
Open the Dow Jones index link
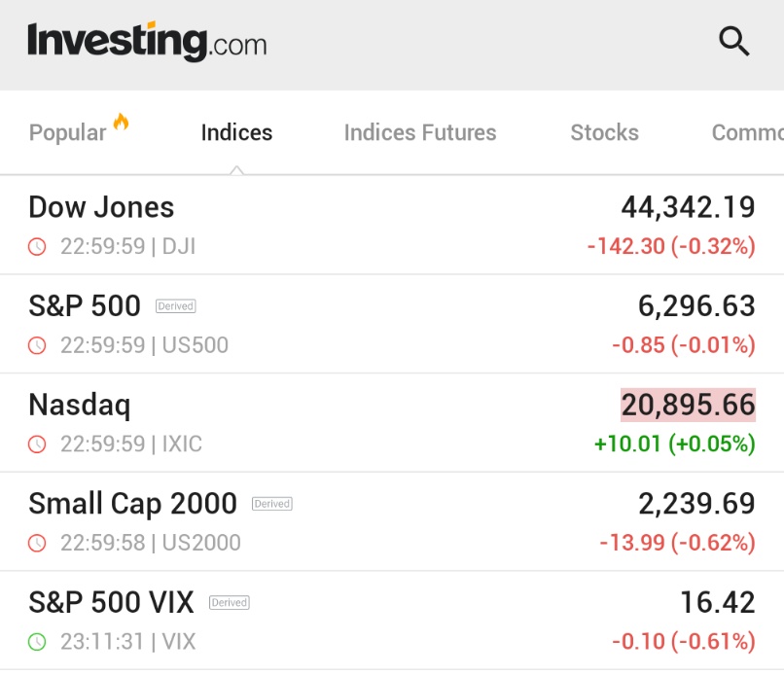[101, 207]
